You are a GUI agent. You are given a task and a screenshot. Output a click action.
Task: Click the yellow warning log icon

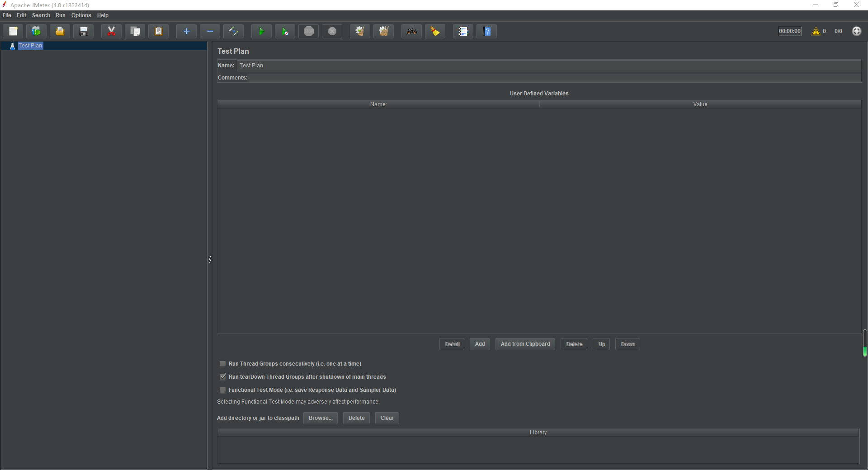pyautogui.click(x=816, y=31)
